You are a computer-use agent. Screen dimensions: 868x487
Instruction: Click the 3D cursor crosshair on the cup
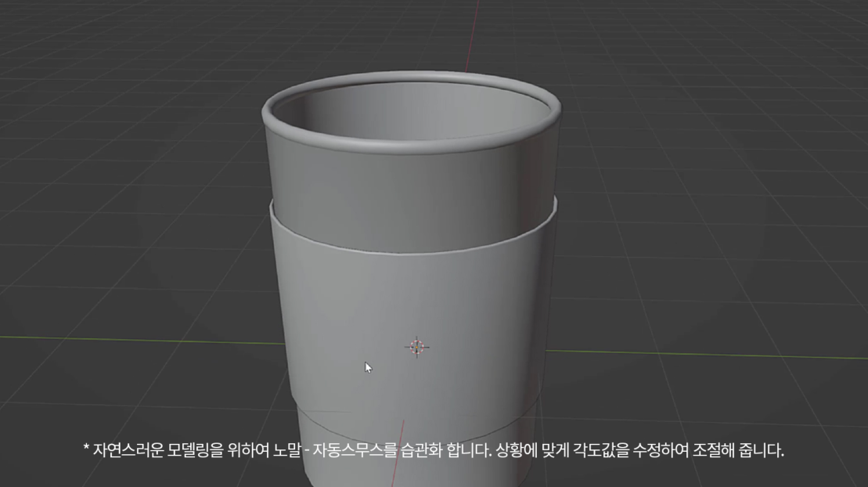[417, 347]
